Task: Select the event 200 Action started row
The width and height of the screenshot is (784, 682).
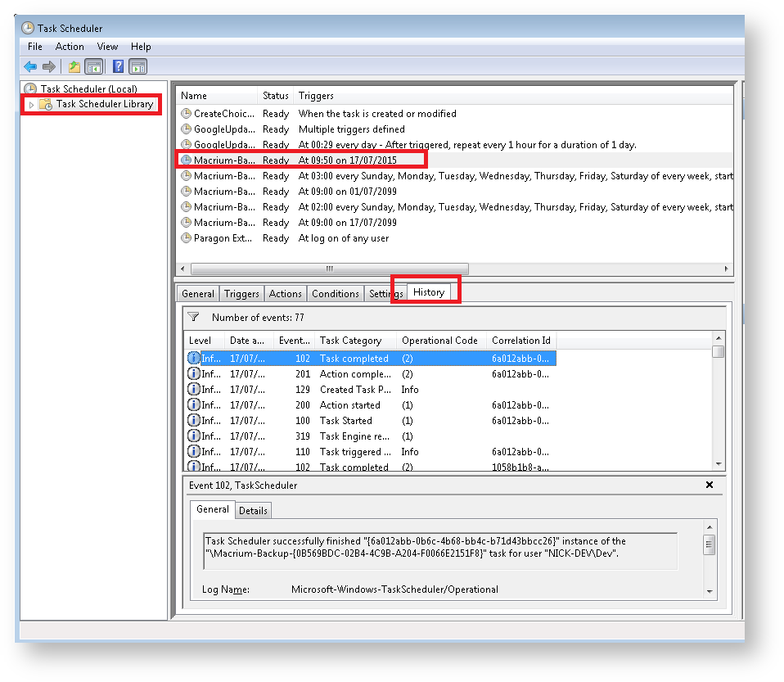Action: click(349, 405)
